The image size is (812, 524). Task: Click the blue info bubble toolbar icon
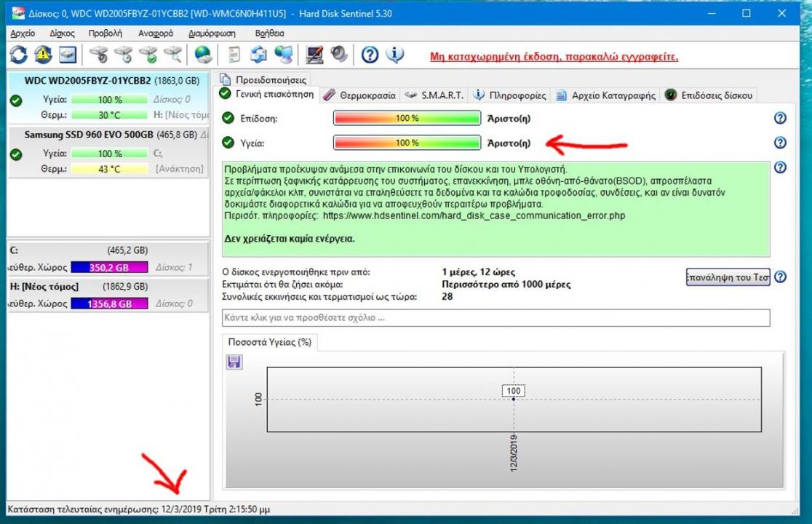pos(394,55)
